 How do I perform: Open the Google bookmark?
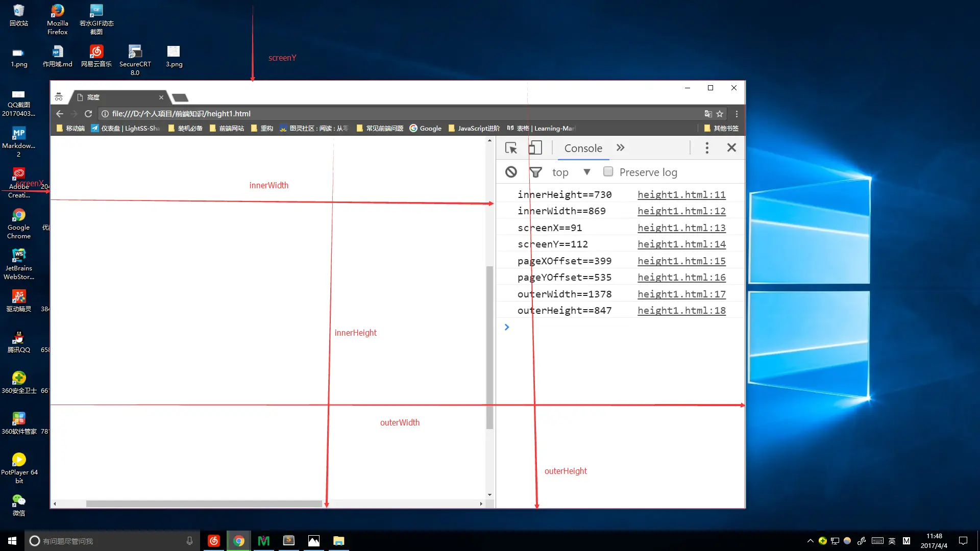click(x=425, y=128)
